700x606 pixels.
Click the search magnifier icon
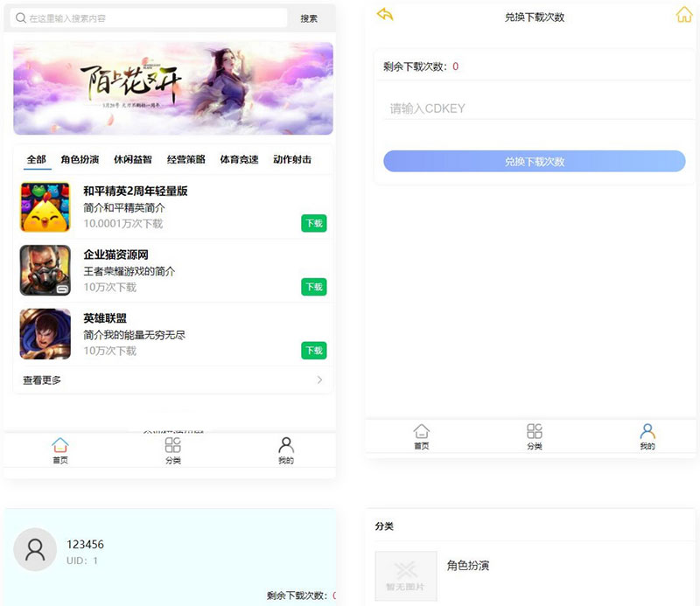tap(22, 17)
